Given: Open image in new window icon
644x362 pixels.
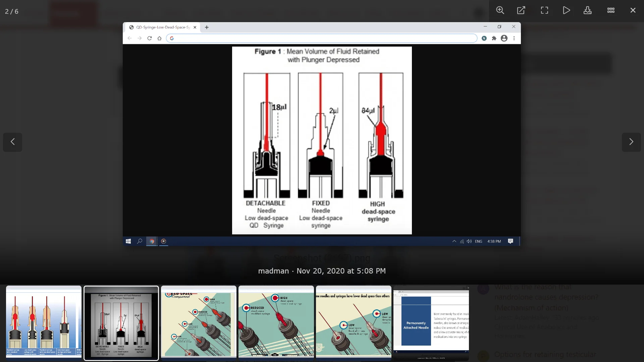Looking at the screenshot, I should [x=521, y=10].
